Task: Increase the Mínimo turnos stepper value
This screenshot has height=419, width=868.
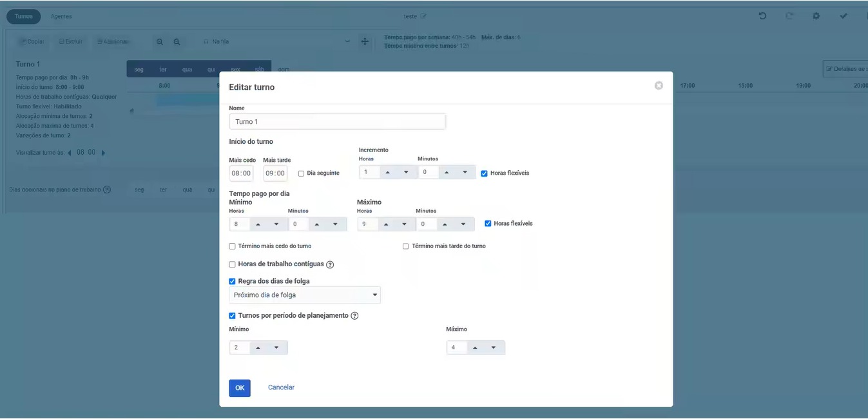Action: pos(258,347)
